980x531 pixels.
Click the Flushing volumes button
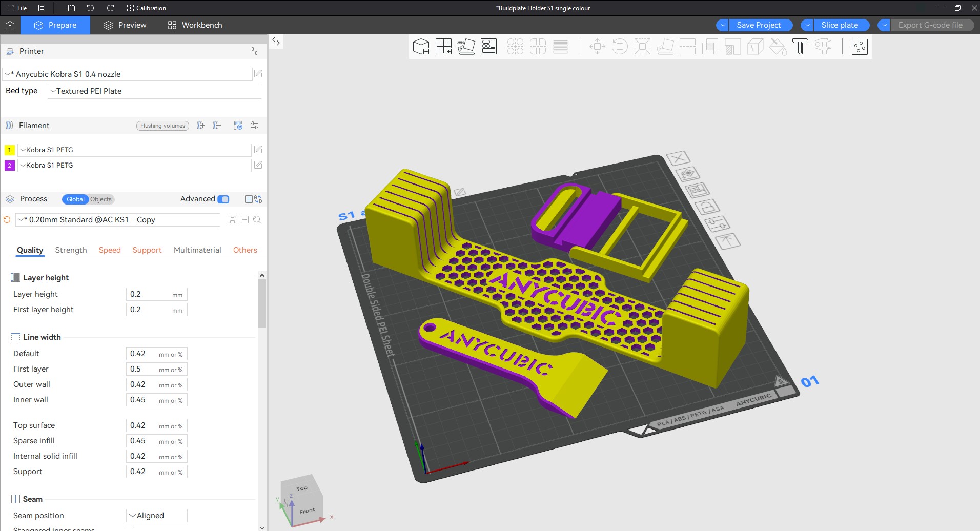pyautogui.click(x=162, y=126)
